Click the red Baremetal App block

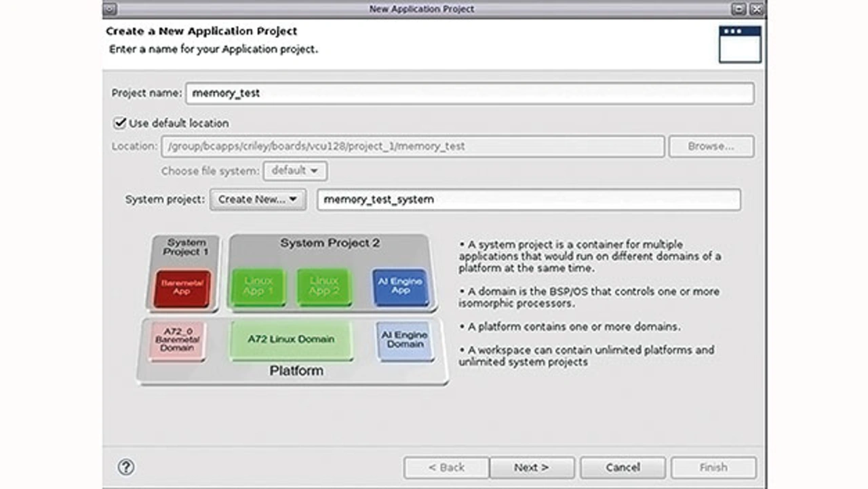click(182, 288)
